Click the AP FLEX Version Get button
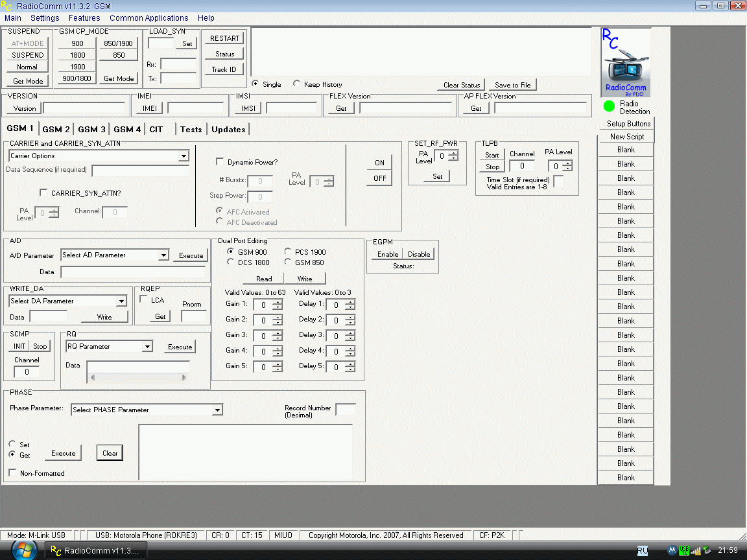This screenshot has height=560, width=747. point(476,109)
